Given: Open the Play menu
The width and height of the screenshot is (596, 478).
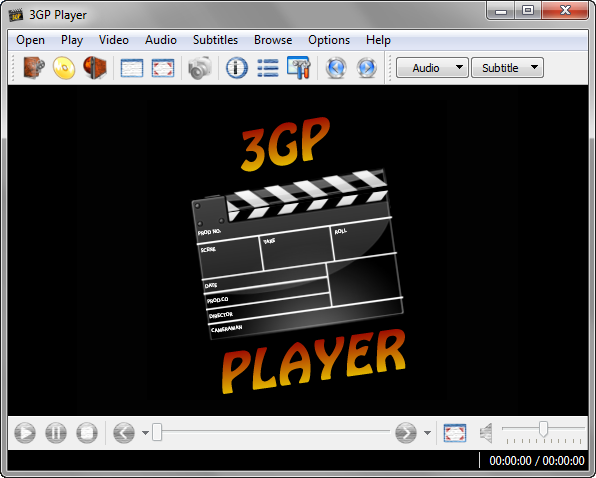Looking at the screenshot, I should (x=72, y=40).
